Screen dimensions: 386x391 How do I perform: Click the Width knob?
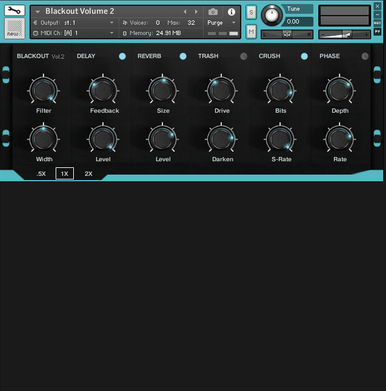[x=44, y=139]
